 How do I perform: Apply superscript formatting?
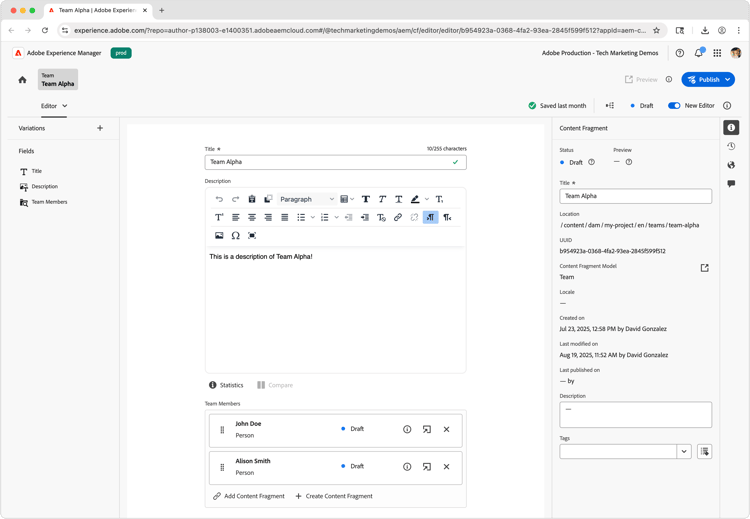click(219, 217)
